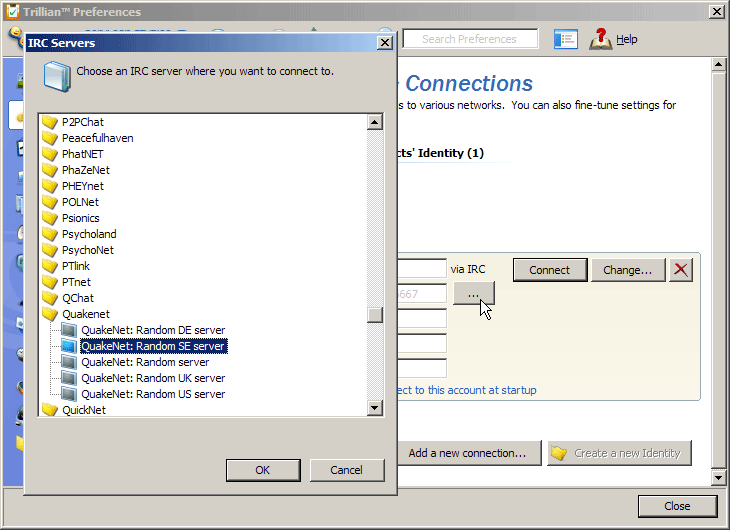Screen dimensions: 730x530
Task: Focus the Search Preferences field
Action: click(x=470, y=39)
